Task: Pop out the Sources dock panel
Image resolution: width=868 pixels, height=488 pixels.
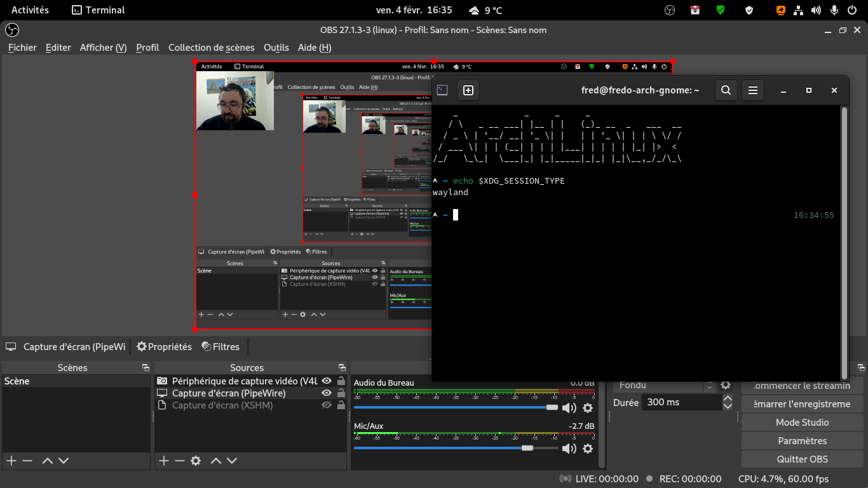Action: (342, 368)
